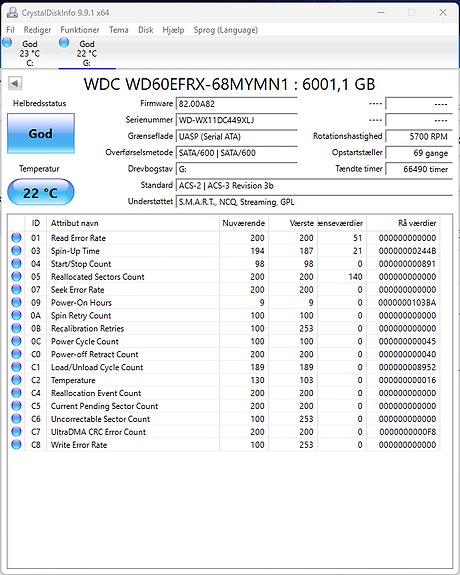Select the C: drive tab
Screen dimensions: 460x575
pyautogui.click(x=29, y=53)
